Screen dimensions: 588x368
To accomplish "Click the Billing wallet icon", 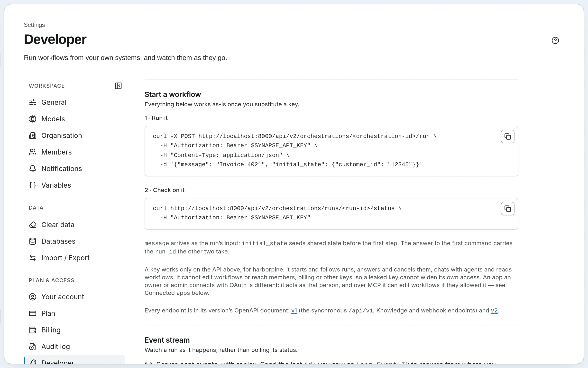I will [x=33, y=330].
